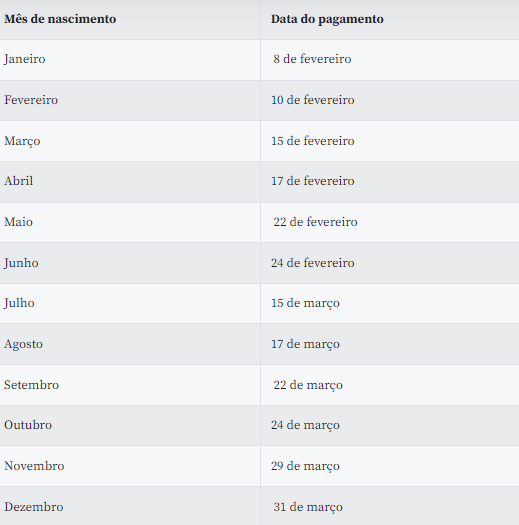Click the '15 de fevereiro' payment date
The height and width of the screenshot is (525, 519).
tap(313, 141)
